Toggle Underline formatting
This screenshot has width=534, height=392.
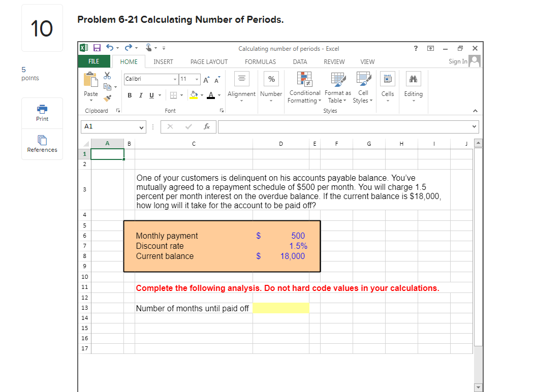[x=151, y=95]
